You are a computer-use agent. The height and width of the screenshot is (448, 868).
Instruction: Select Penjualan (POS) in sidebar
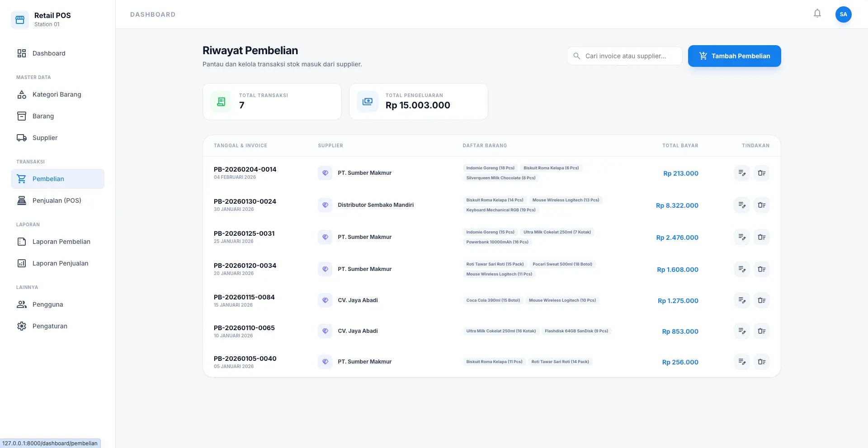(x=57, y=201)
